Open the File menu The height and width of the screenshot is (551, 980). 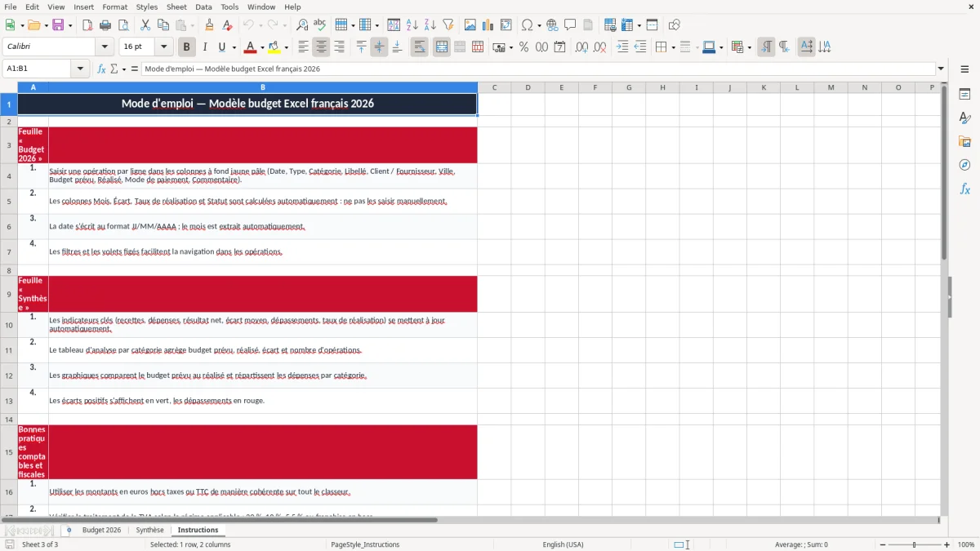click(x=11, y=7)
